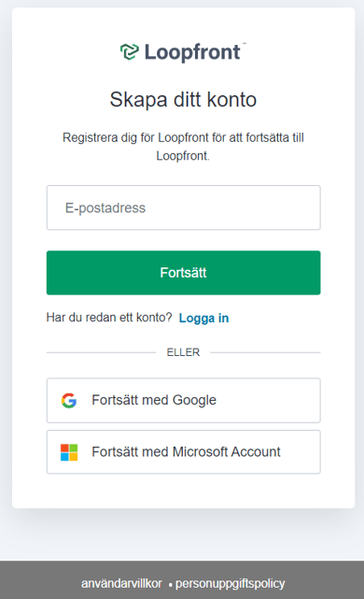Click the bullet separator between footer links
The image size is (364, 599).
170,585
